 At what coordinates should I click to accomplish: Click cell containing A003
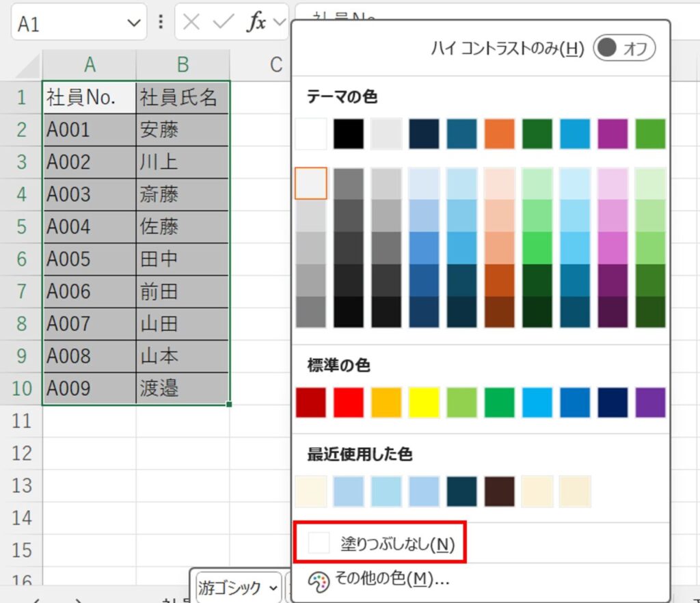coord(90,195)
